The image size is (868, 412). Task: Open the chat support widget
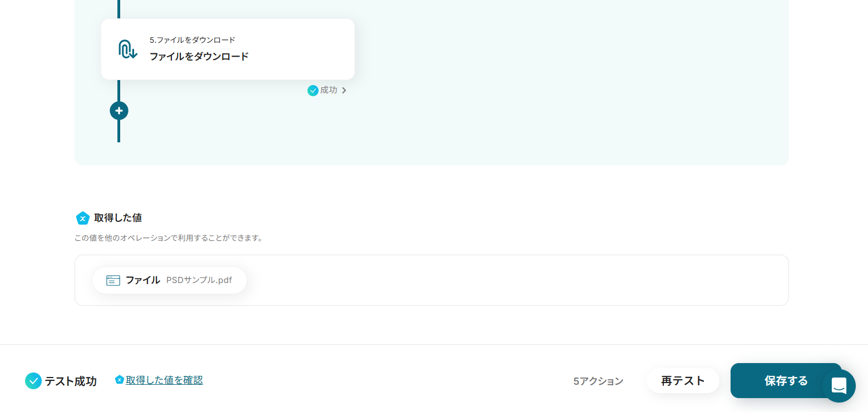tap(839, 385)
